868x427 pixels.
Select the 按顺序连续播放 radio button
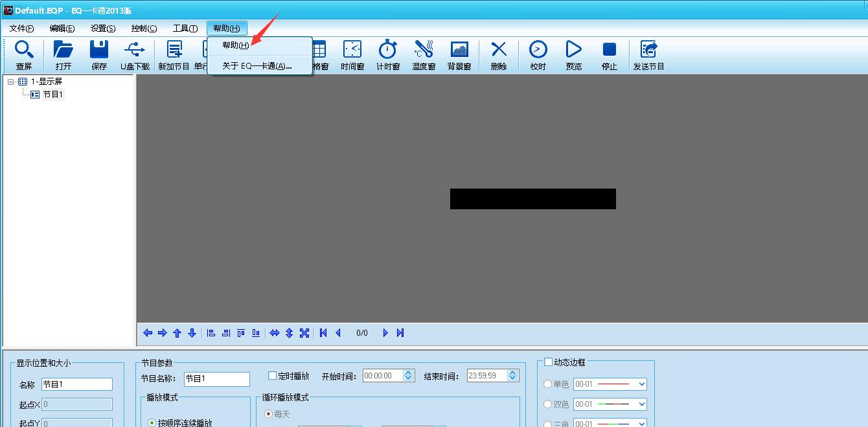[x=152, y=422]
